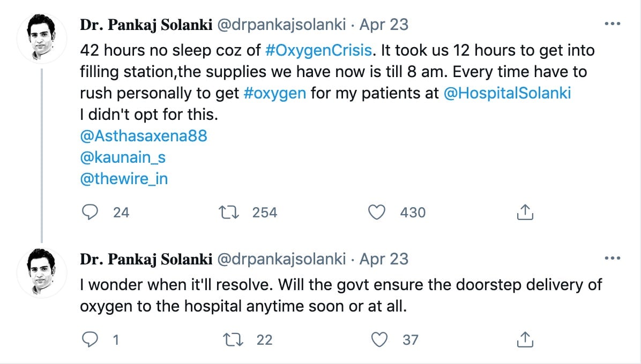Screen dimensions: 641x364
Task: Open the @kaunain_s profile mention
Action: coord(123,157)
